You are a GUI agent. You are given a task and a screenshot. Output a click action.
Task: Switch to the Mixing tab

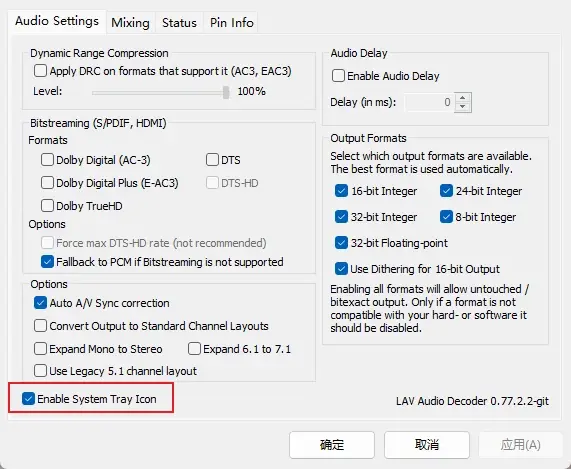point(130,23)
